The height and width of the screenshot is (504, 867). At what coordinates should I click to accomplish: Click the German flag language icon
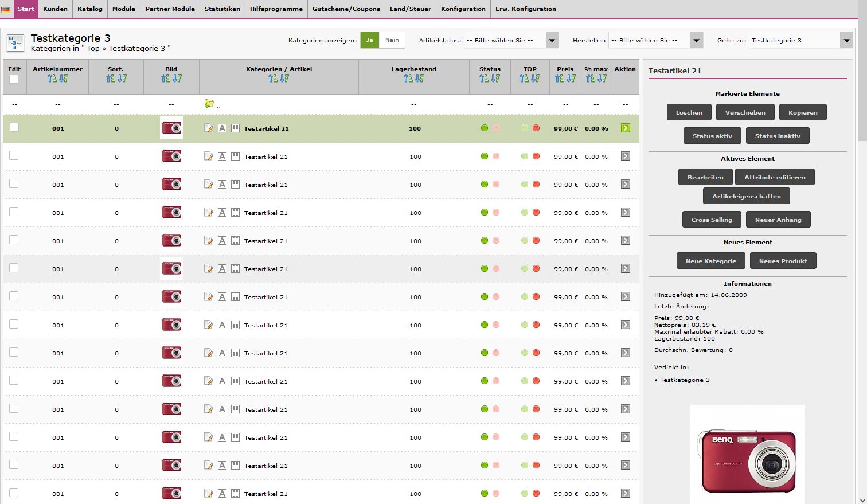click(6, 10)
